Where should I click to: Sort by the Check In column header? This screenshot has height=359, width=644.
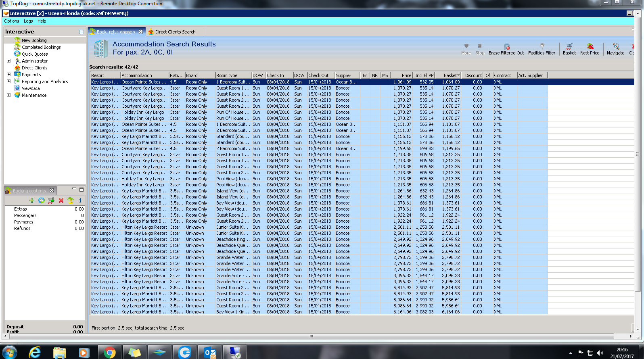pyautogui.click(x=279, y=75)
